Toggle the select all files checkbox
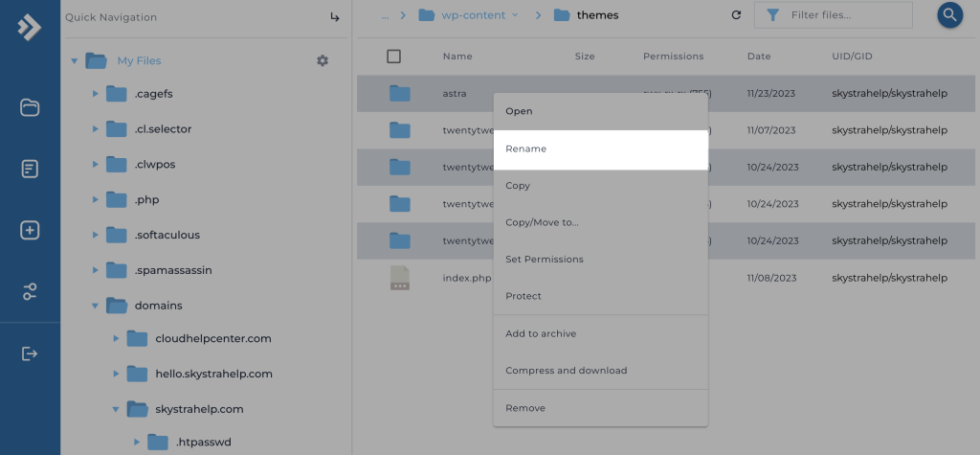Viewport: 980px width, 455px height. 393,57
